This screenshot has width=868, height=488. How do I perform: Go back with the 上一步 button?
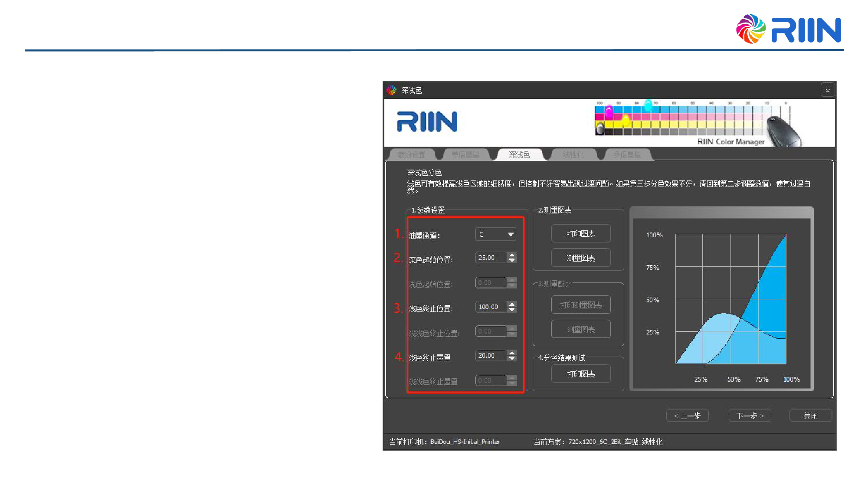687,416
